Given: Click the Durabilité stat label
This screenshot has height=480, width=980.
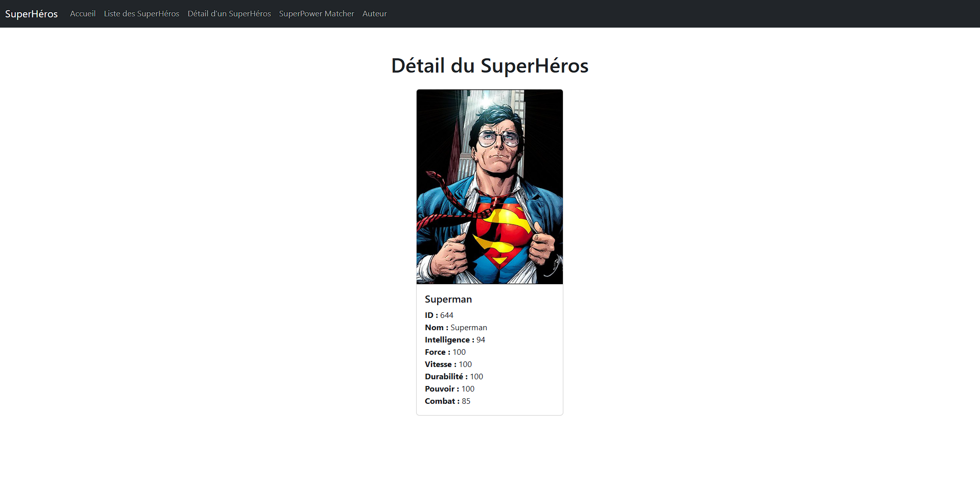Looking at the screenshot, I should 446,377.
